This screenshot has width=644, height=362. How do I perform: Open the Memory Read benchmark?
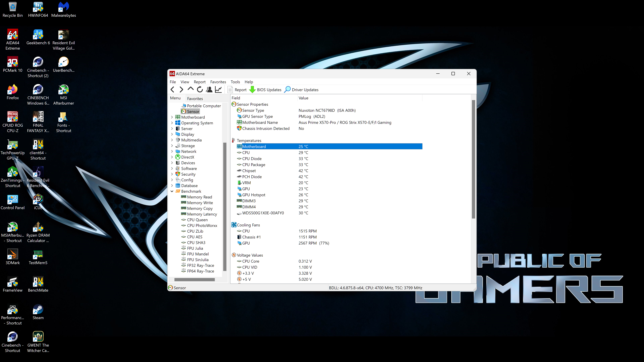click(197, 197)
